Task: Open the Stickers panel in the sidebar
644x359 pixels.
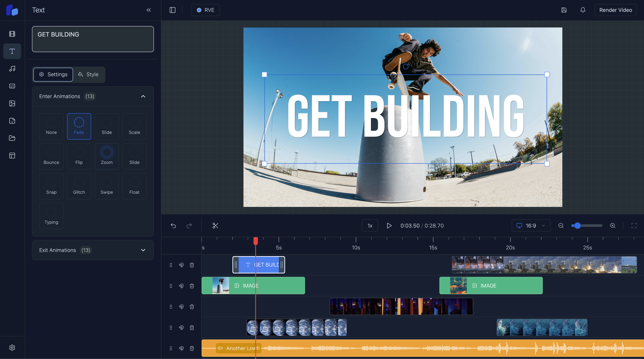Action: (12, 121)
